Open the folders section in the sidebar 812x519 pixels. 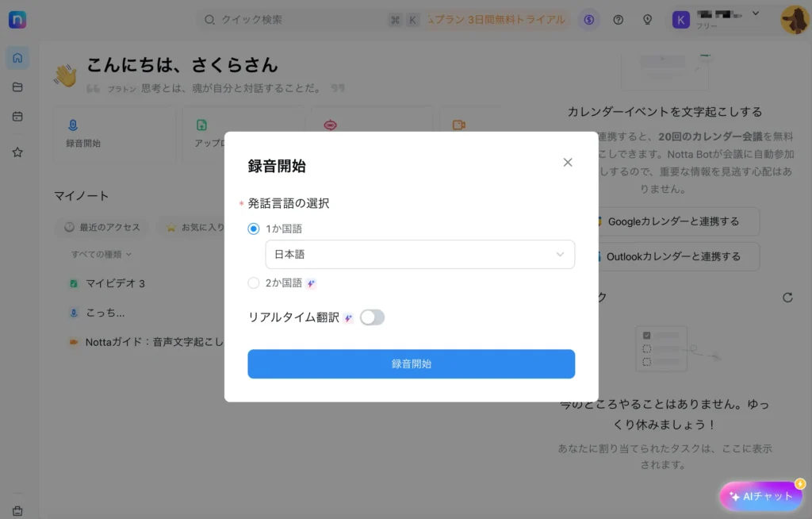pos(17,87)
